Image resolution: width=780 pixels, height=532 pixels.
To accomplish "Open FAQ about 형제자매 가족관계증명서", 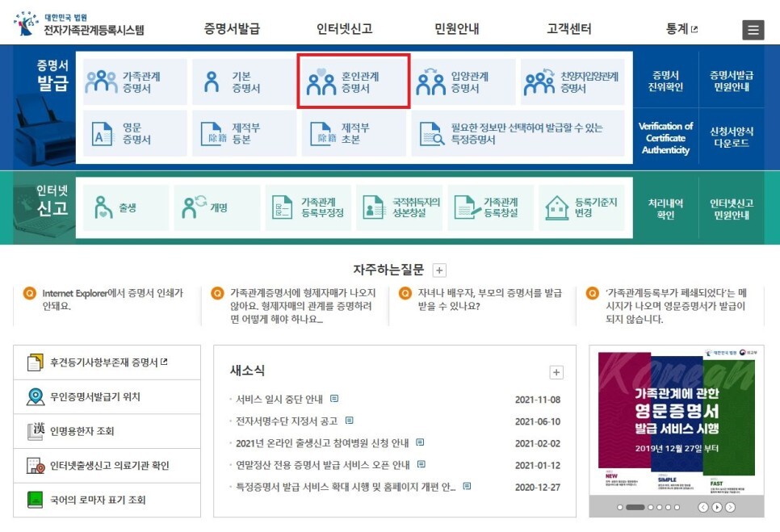I will coord(303,306).
